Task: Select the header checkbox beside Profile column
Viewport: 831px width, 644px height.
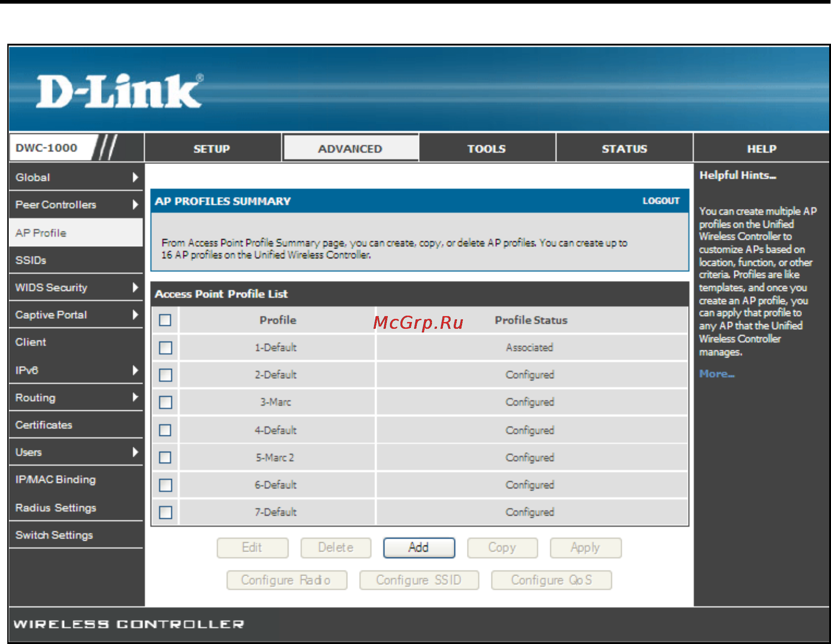Action: (x=165, y=320)
